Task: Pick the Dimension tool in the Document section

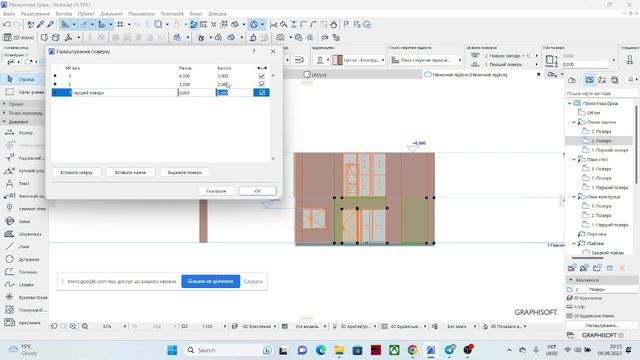Action: (22, 133)
